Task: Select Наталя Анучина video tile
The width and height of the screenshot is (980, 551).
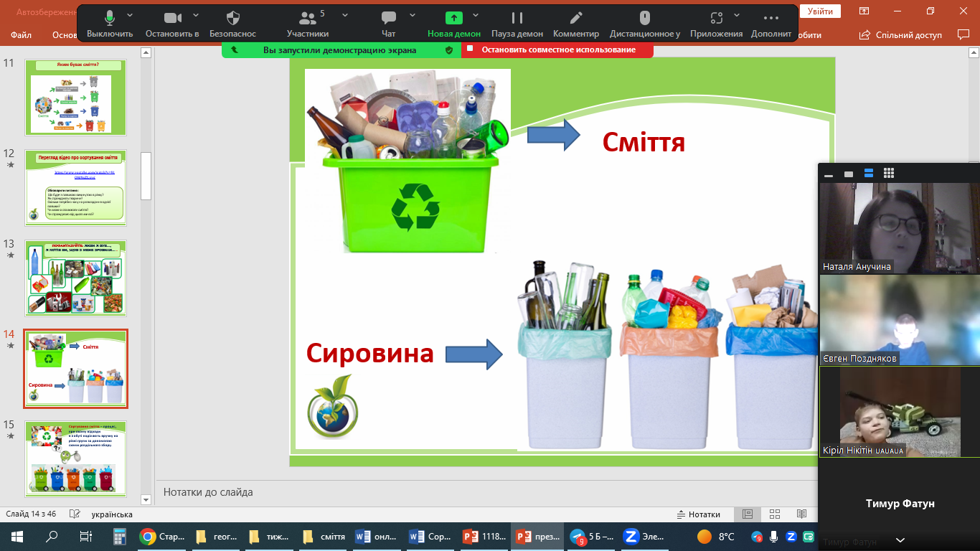Action: 900,228
